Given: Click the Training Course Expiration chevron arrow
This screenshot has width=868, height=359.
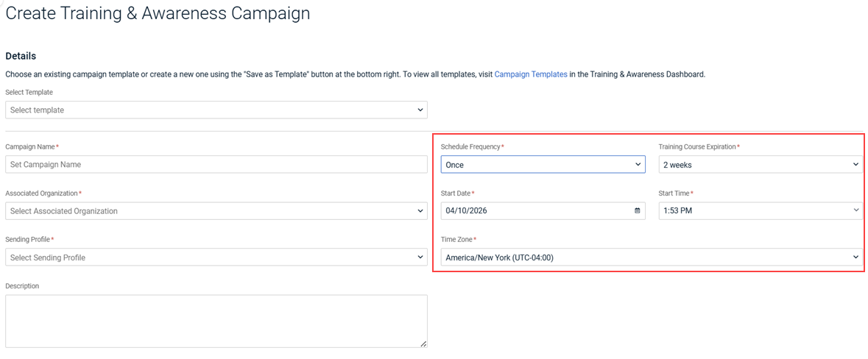Looking at the screenshot, I should point(855,165).
